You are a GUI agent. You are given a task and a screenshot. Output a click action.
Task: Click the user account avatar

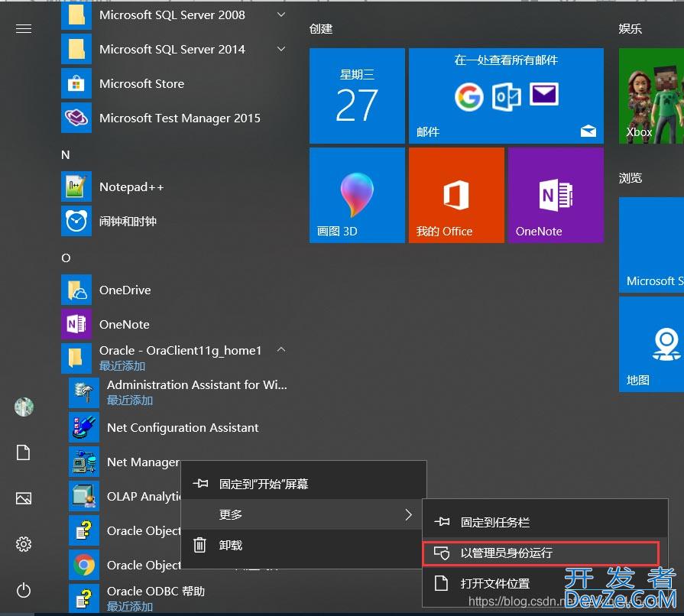[24, 407]
